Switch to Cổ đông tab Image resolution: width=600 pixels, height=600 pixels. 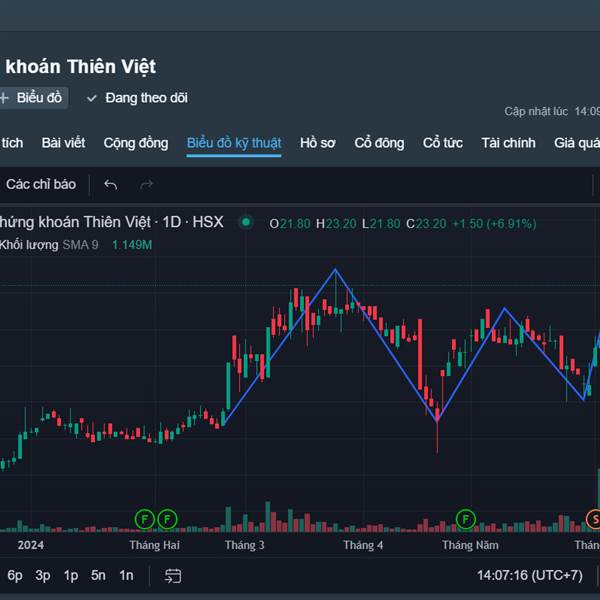(x=379, y=143)
